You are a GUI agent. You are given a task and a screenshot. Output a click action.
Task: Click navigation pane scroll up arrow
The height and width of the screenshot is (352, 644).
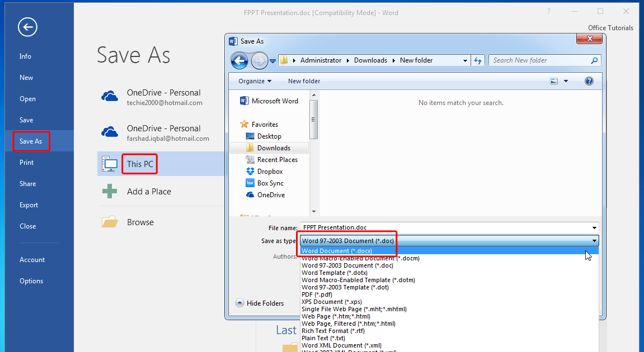point(314,95)
